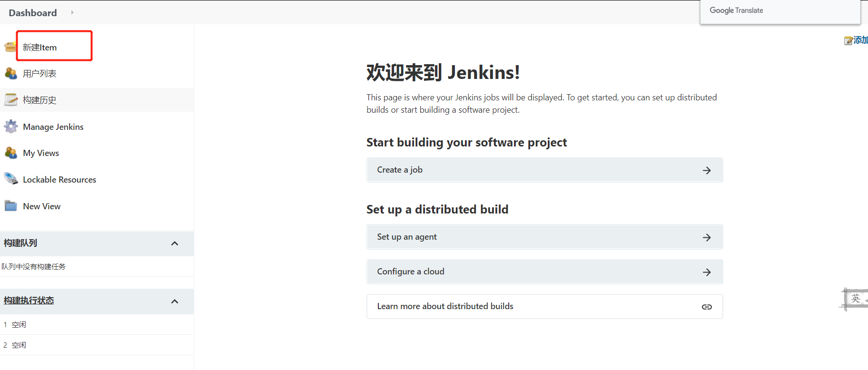Click the My Views people icon
The height and width of the screenshot is (370, 868).
[11, 153]
